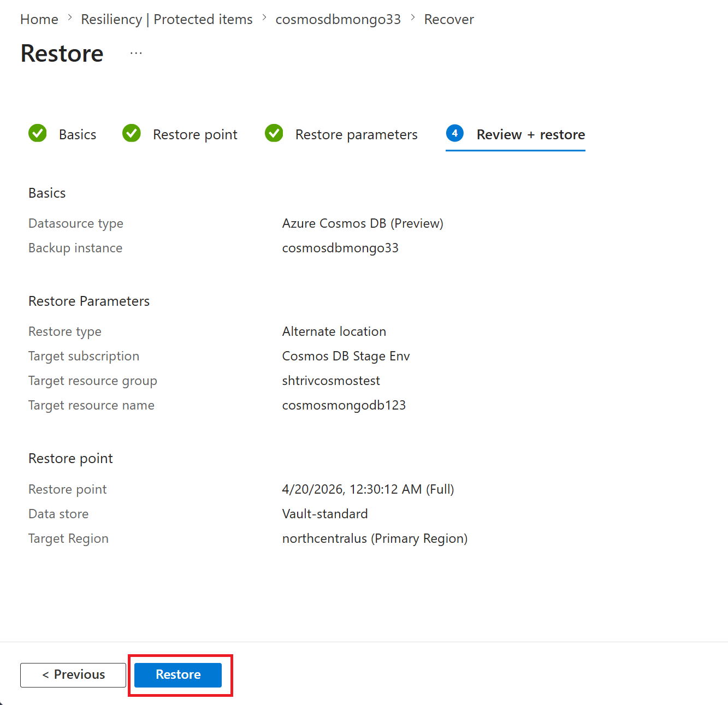Viewport: 728px width, 705px height.
Task: Click the blue Restore button
Action: click(x=178, y=675)
